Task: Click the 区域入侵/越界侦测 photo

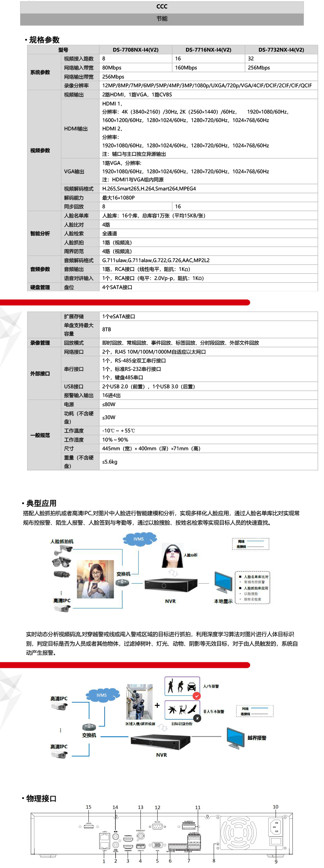Action: (139, 702)
